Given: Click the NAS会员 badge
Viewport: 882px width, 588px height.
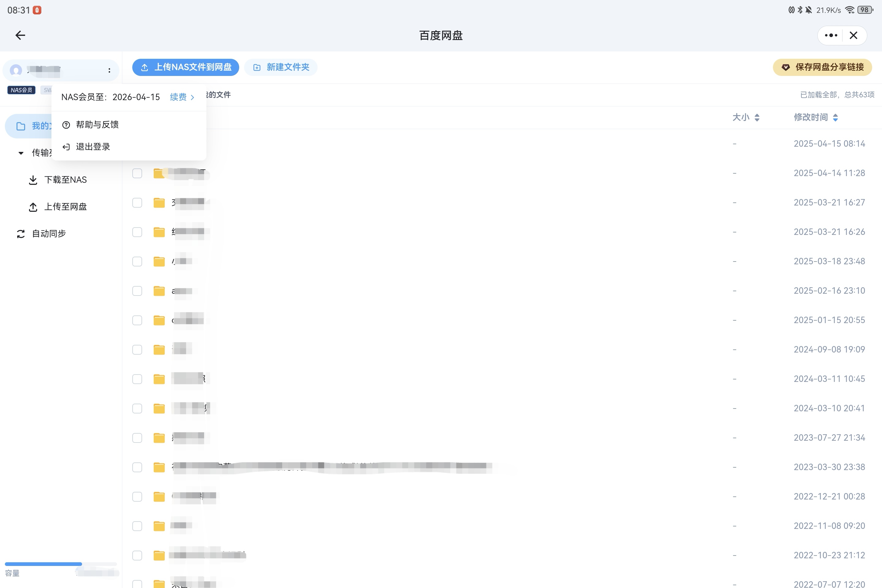Looking at the screenshot, I should [21, 90].
